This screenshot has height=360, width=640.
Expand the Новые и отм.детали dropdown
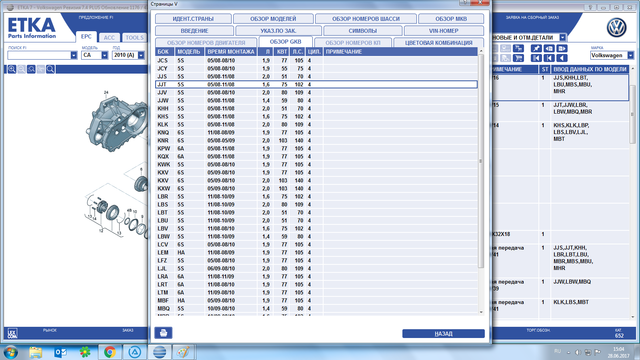[x=562, y=37]
